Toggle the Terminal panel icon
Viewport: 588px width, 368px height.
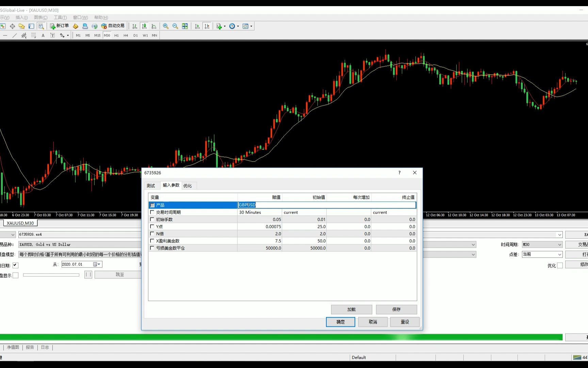(31, 26)
